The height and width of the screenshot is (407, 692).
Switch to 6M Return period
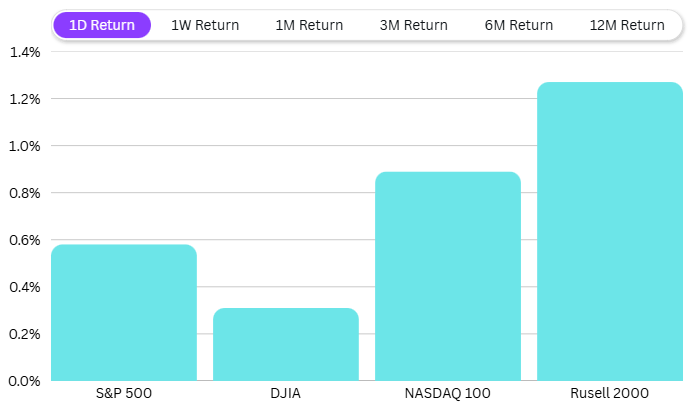(519, 25)
